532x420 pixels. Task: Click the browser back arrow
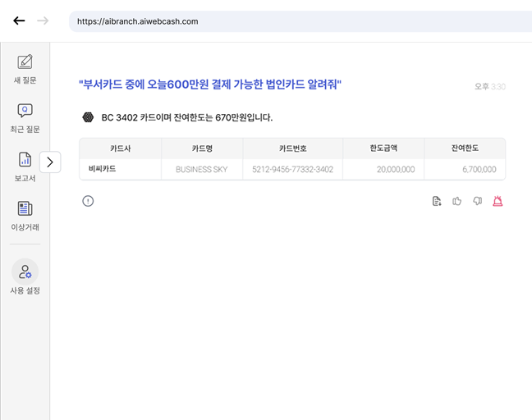[19, 21]
